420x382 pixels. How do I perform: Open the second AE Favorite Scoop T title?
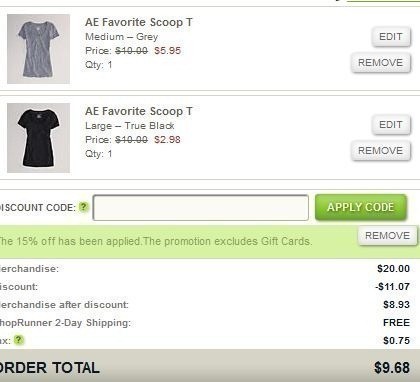[139, 111]
